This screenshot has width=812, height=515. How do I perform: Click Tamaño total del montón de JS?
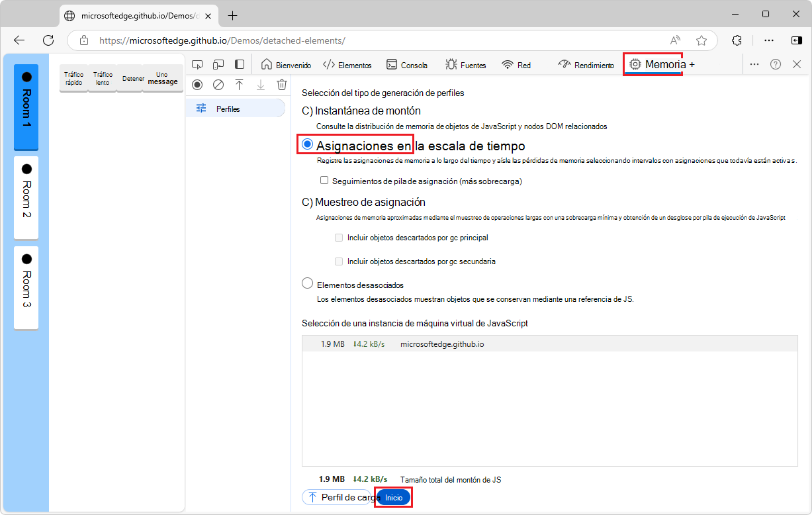[x=451, y=480]
